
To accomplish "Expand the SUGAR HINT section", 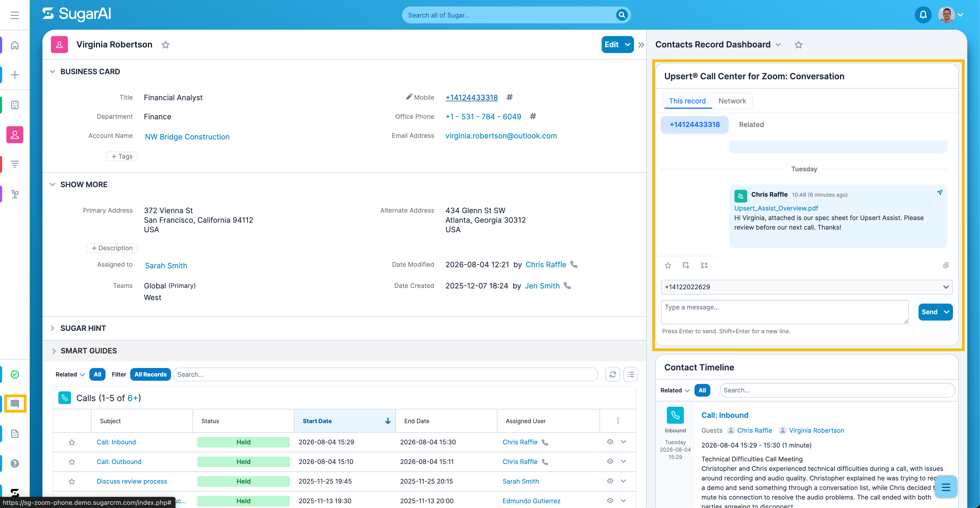I will [x=52, y=329].
